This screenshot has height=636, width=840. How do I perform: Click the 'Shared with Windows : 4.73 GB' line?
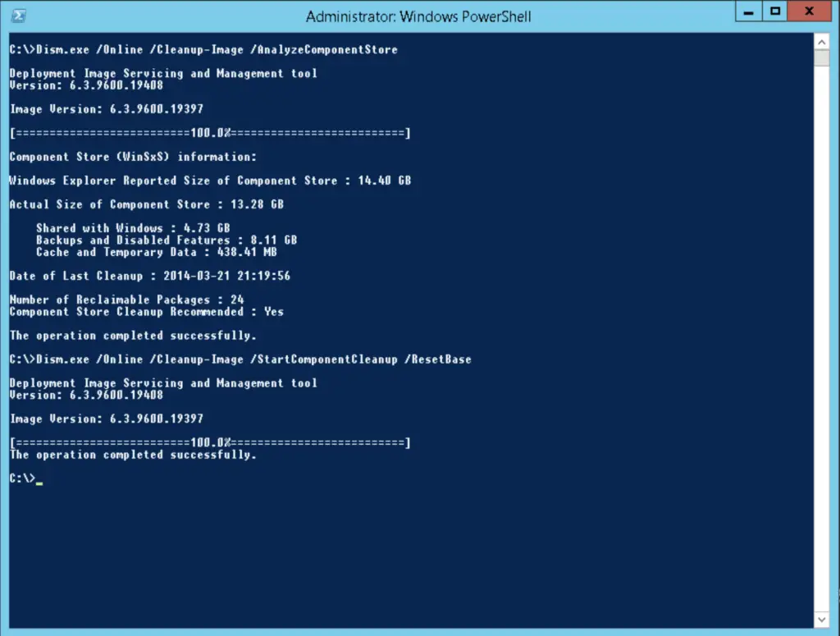(x=133, y=228)
